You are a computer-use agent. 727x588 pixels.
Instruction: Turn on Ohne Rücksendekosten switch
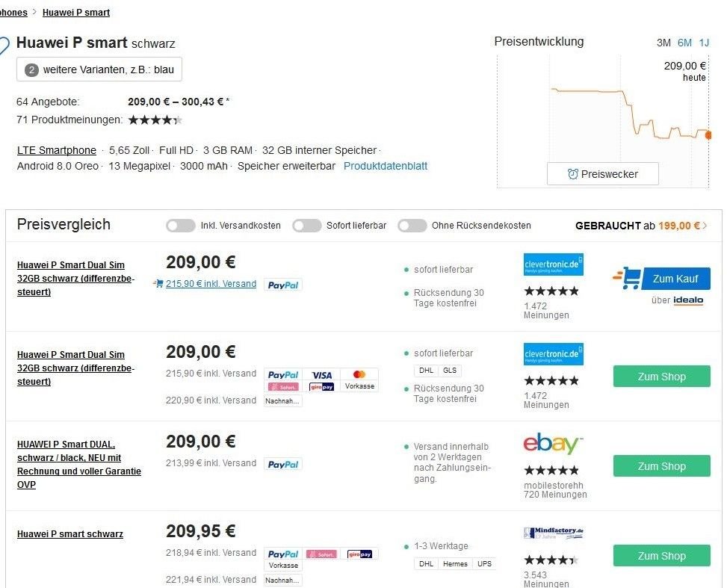point(412,226)
